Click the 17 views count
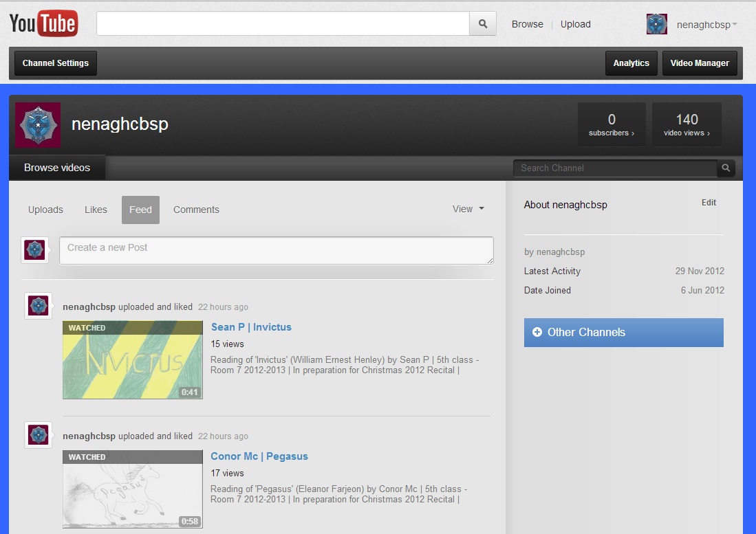 [227, 473]
